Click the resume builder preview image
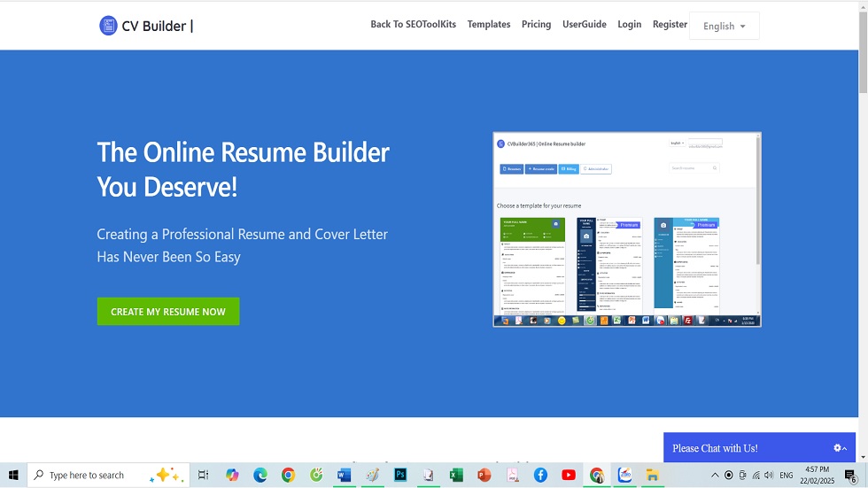 [x=627, y=229]
